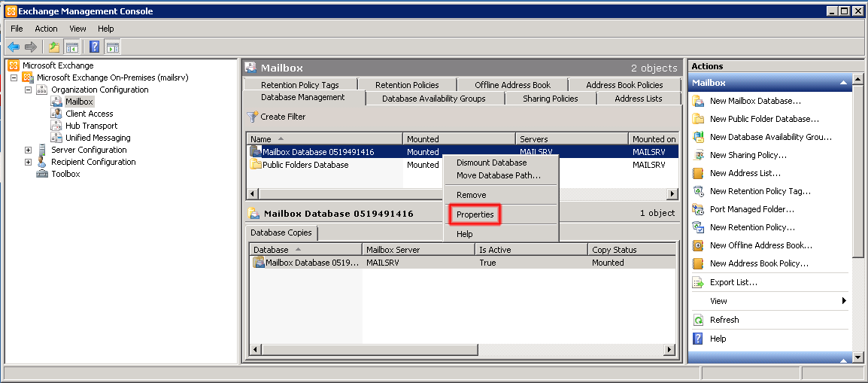This screenshot has height=383, width=868.
Task: Select the Mailbox Database 0519... copy row
Action: click(x=463, y=263)
